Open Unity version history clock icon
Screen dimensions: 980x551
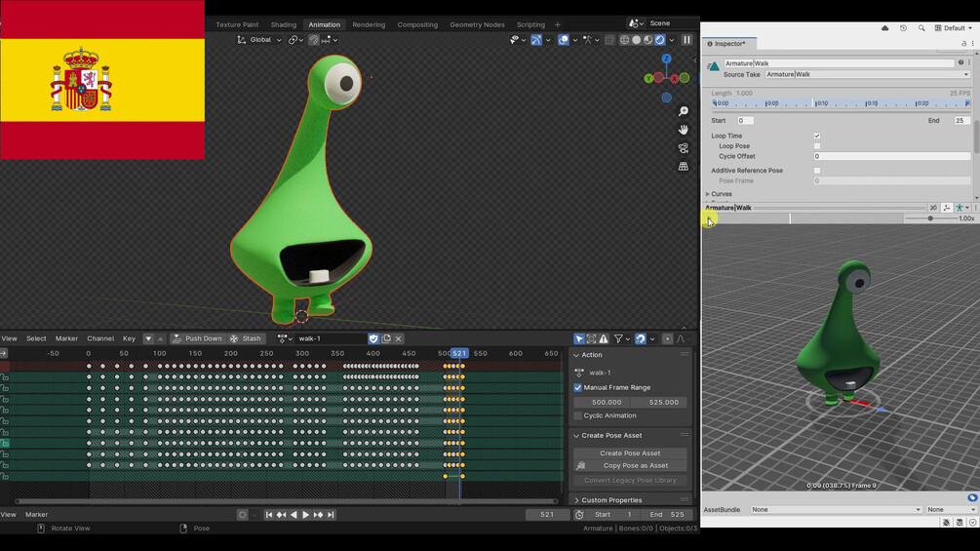903,28
